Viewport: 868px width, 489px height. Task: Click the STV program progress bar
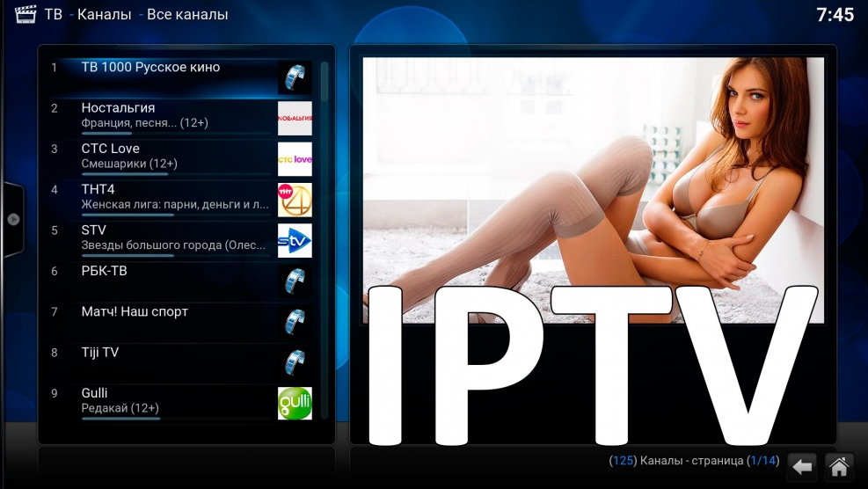[x=128, y=256]
